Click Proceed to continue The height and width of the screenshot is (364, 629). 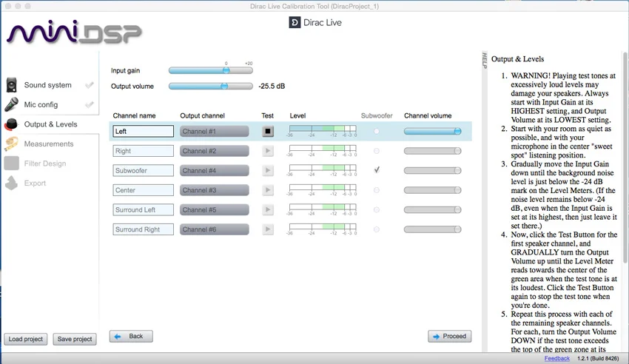tap(450, 337)
